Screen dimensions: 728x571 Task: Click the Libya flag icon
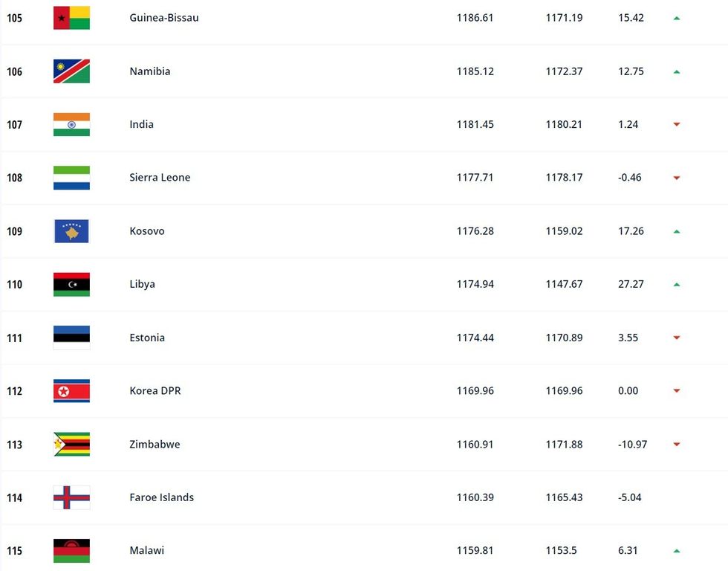click(x=71, y=284)
